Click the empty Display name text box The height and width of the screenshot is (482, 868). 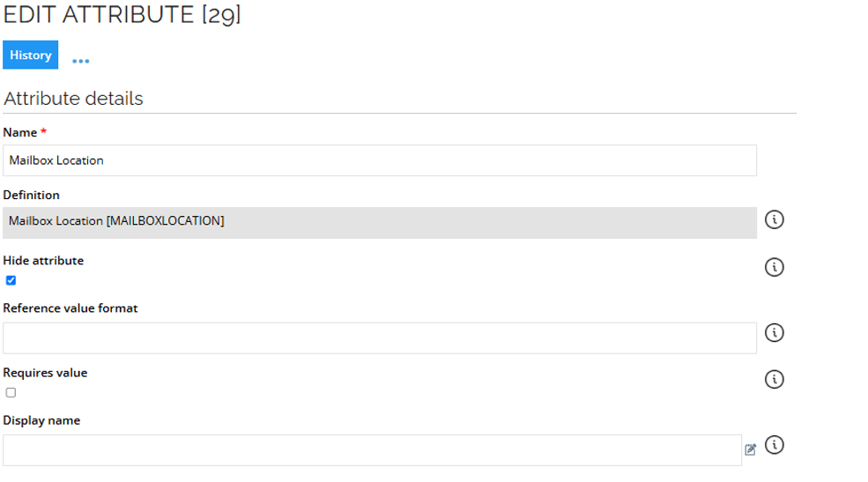[372, 450]
